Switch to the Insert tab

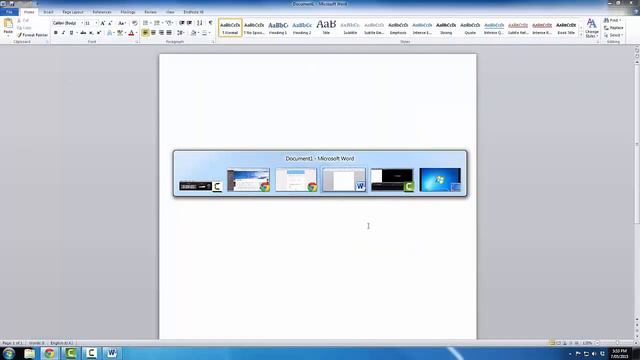pyautogui.click(x=48, y=12)
